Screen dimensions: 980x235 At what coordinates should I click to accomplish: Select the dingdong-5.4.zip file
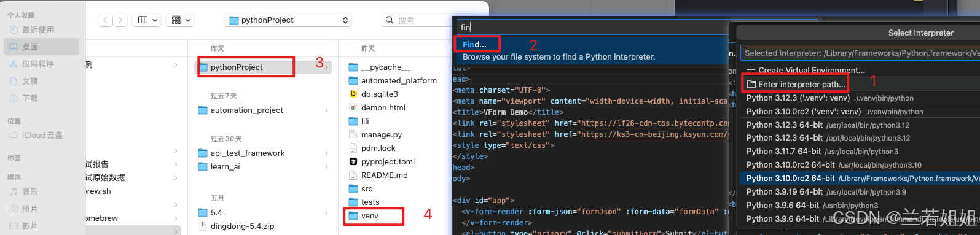pyautogui.click(x=242, y=226)
